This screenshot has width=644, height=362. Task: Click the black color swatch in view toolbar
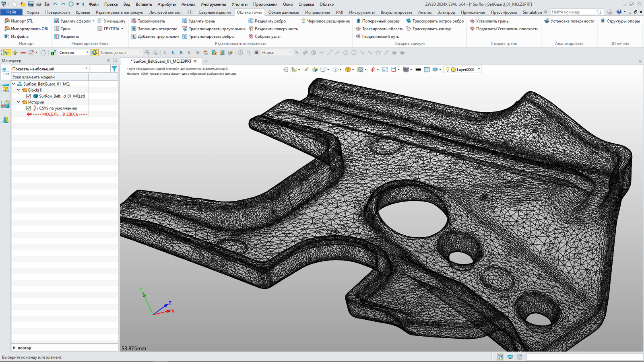click(x=418, y=70)
